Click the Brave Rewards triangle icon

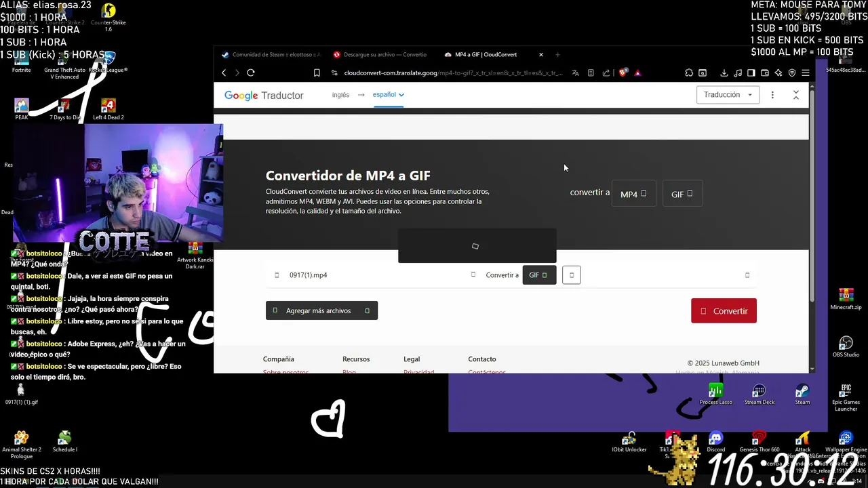(x=637, y=73)
